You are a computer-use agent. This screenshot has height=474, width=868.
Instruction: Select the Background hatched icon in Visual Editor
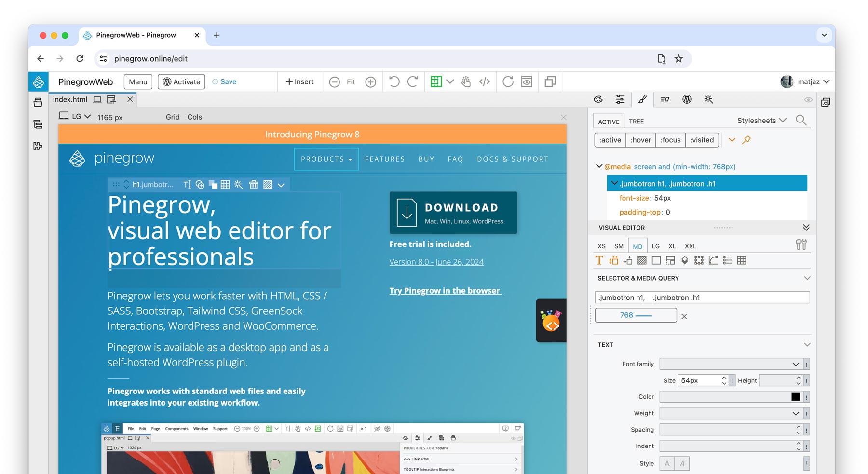coord(642,260)
